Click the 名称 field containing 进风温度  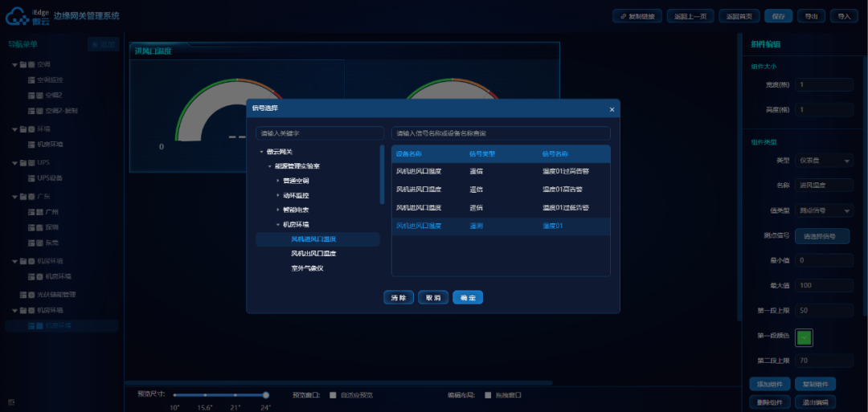tap(825, 186)
